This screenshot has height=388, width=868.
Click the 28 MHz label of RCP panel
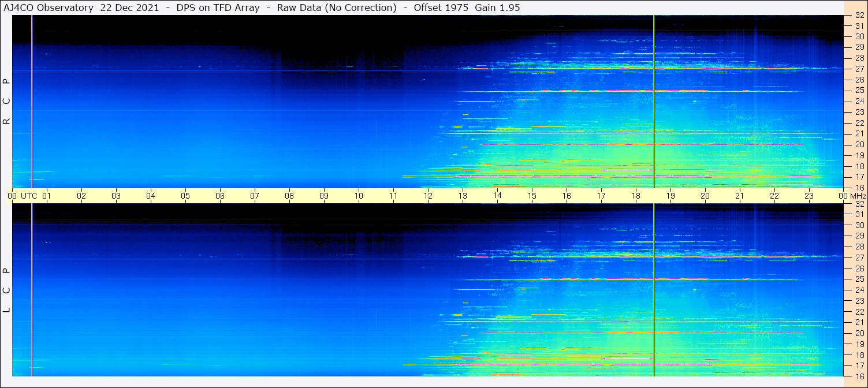(x=859, y=58)
